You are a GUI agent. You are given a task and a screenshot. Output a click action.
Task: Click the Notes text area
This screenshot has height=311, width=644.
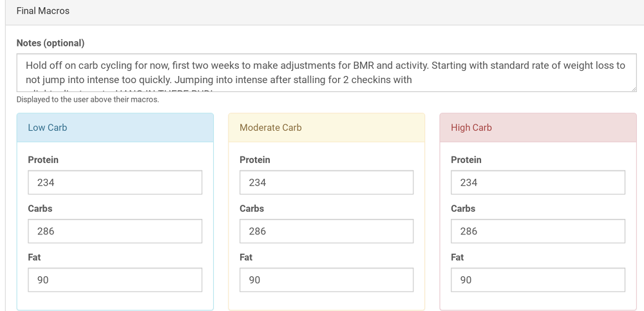coord(326,73)
